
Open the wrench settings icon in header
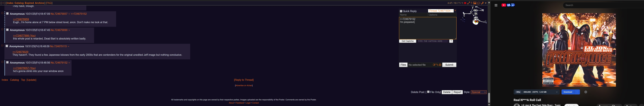pos(482,3)
